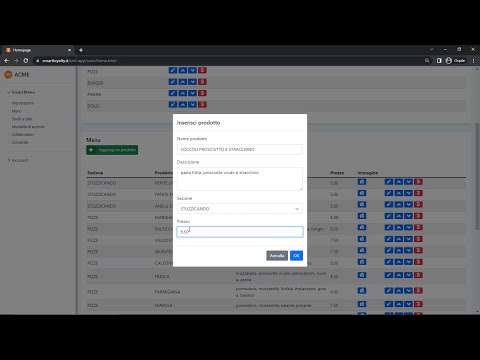Open Menu in the sidebar

[x=17, y=111]
